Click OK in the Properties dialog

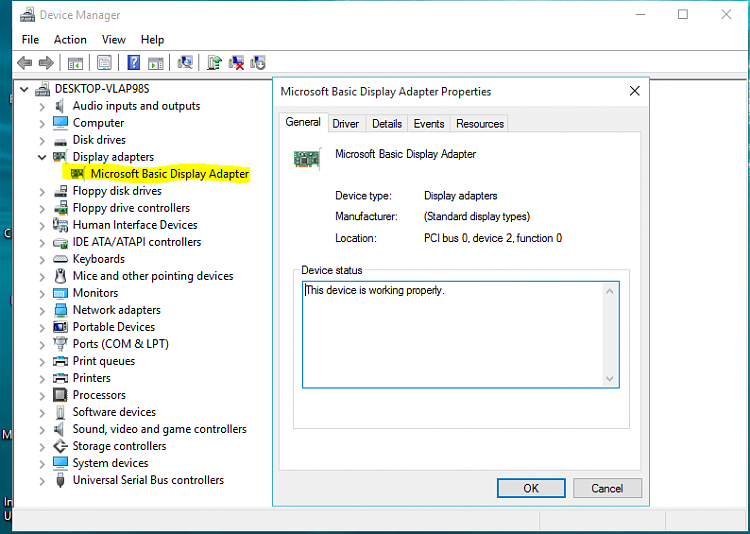click(x=531, y=488)
